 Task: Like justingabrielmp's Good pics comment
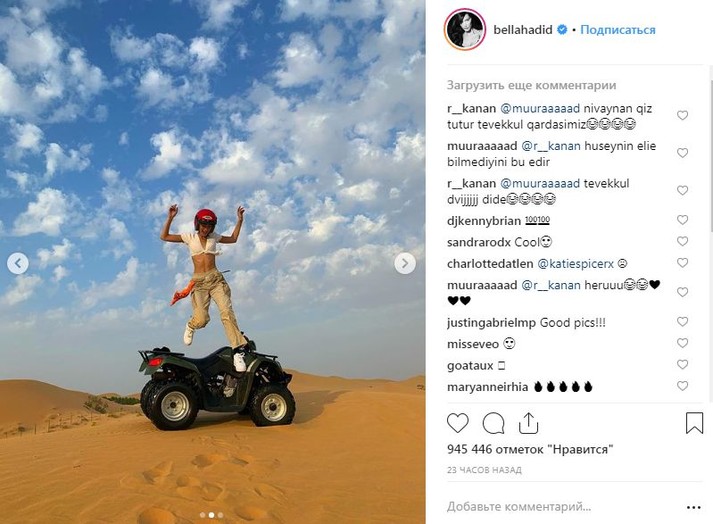click(x=682, y=322)
